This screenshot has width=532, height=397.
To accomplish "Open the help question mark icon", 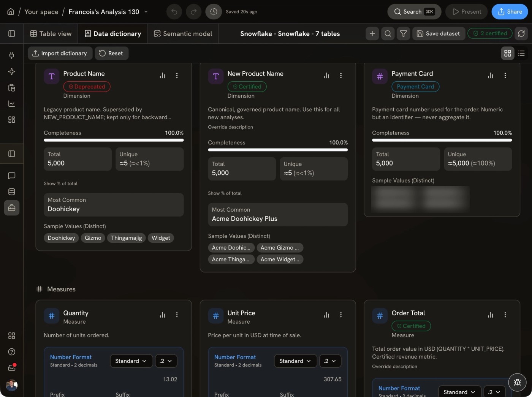I will pos(12,352).
